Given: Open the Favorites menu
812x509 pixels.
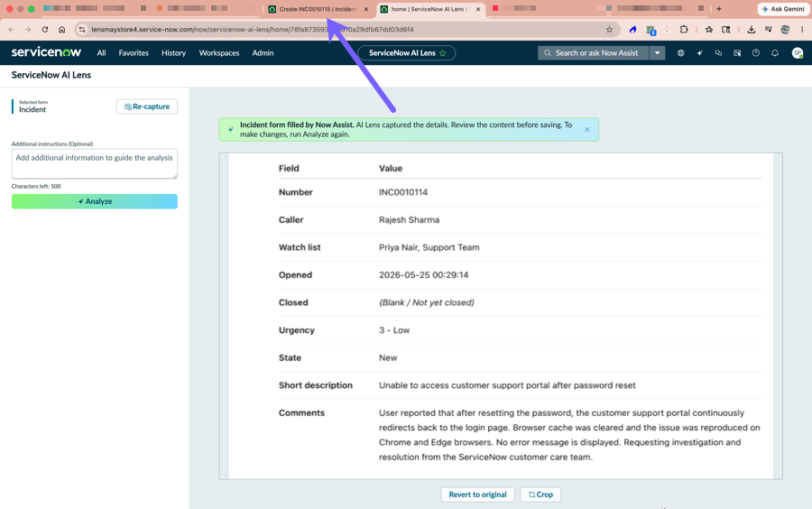Looking at the screenshot, I should [134, 53].
